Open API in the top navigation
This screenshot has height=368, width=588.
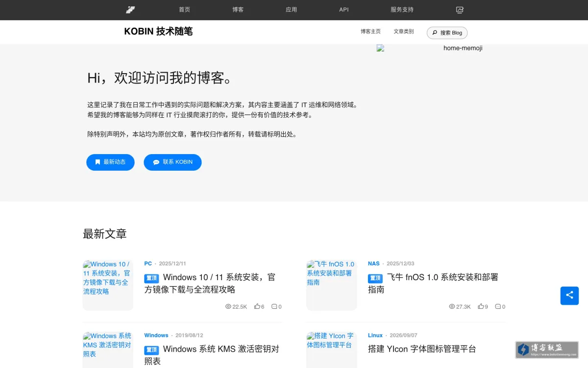point(344,10)
